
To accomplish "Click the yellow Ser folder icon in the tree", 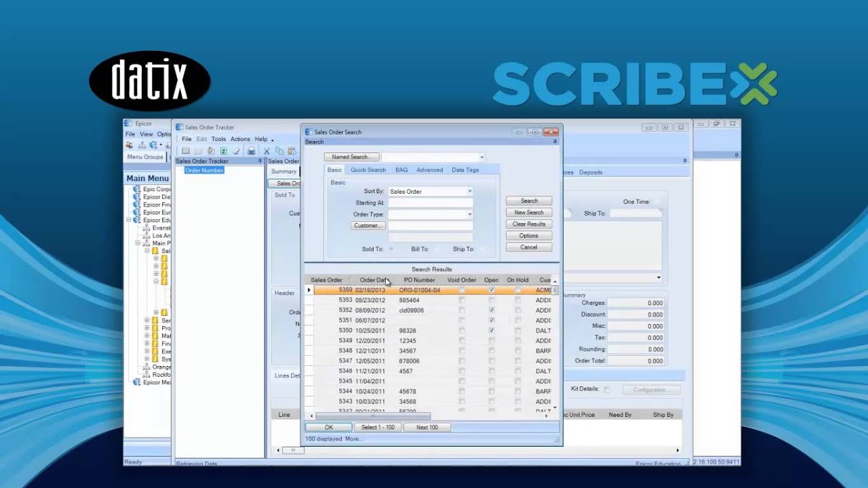I will point(155,320).
